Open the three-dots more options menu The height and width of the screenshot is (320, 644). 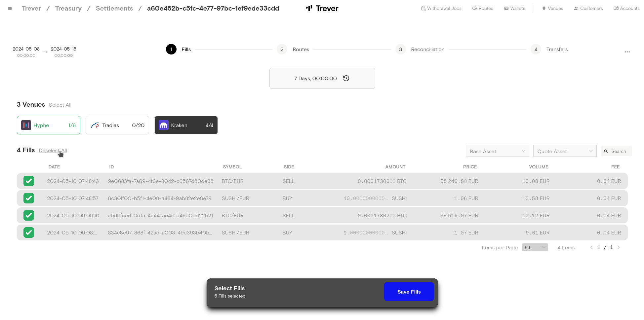(x=627, y=52)
